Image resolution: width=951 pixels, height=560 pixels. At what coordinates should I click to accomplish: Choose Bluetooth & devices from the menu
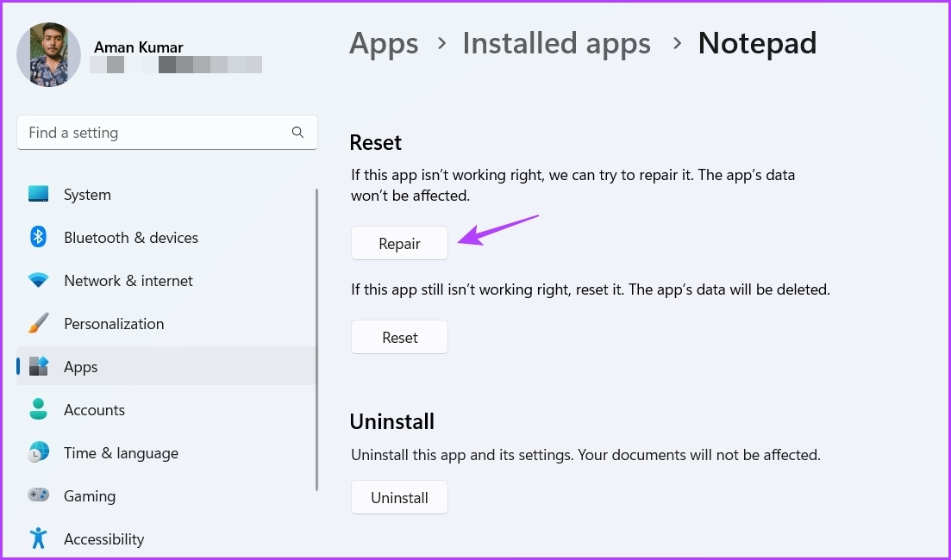pyautogui.click(x=131, y=237)
